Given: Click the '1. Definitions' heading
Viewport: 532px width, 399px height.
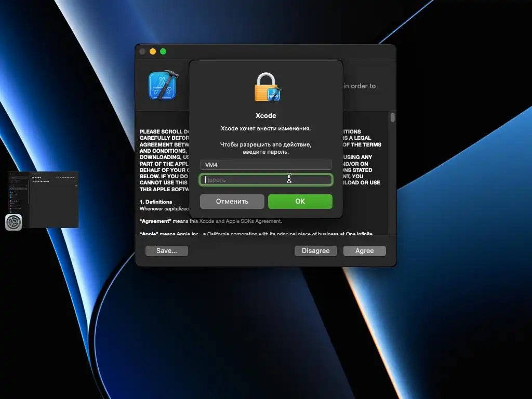Looking at the screenshot, I should coord(156,202).
